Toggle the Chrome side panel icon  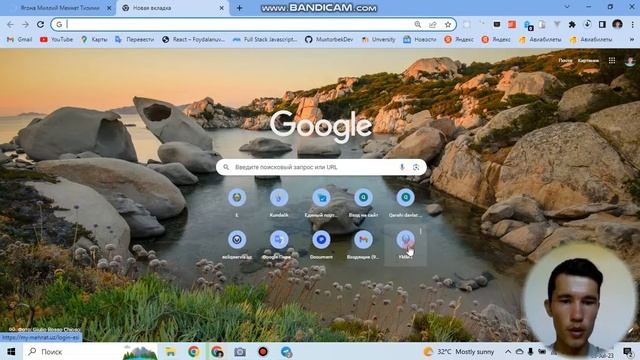pos(602,24)
